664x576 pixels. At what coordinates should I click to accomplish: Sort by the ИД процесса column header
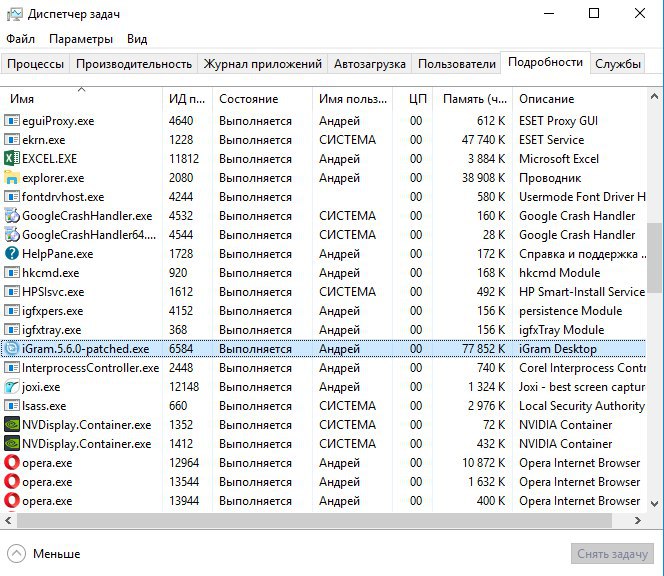pyautogui.click(x=187, y=99)
